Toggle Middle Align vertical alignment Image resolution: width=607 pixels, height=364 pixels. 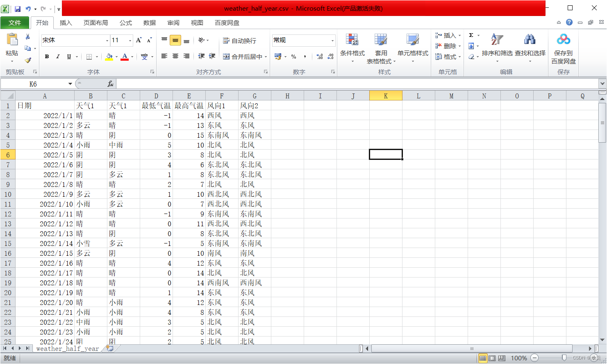tap(175, 40)
